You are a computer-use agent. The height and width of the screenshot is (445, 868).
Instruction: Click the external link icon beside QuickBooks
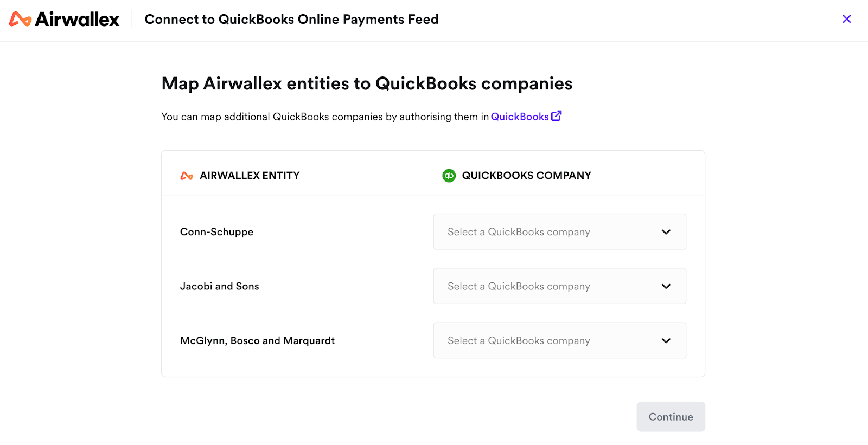(x=557, y=116)
